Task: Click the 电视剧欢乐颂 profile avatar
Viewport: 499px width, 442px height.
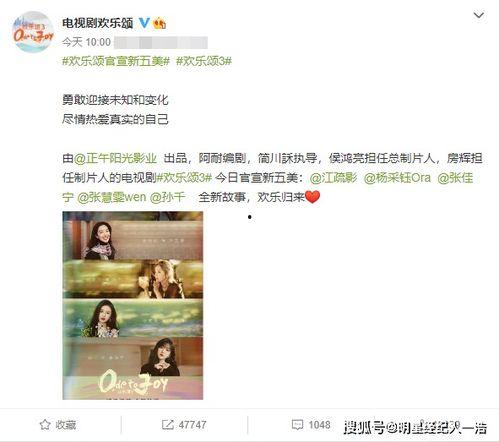Action: (33, 32)
